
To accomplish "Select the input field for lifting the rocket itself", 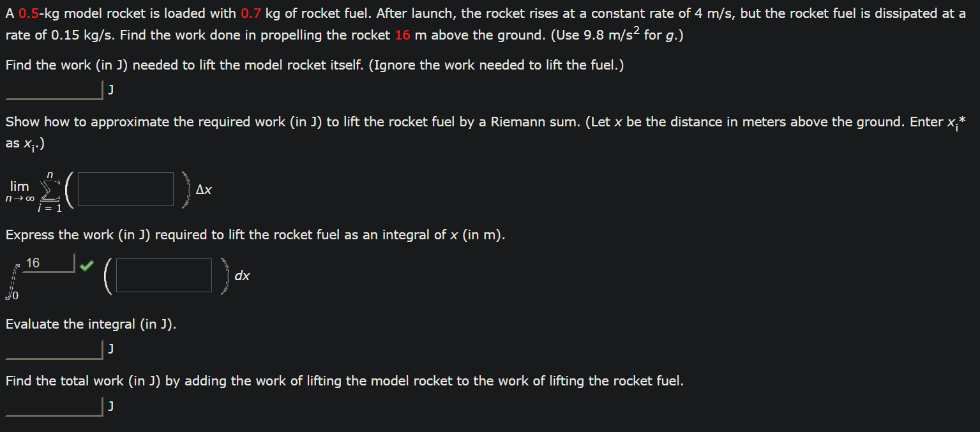I will click(x=53, y=89).
